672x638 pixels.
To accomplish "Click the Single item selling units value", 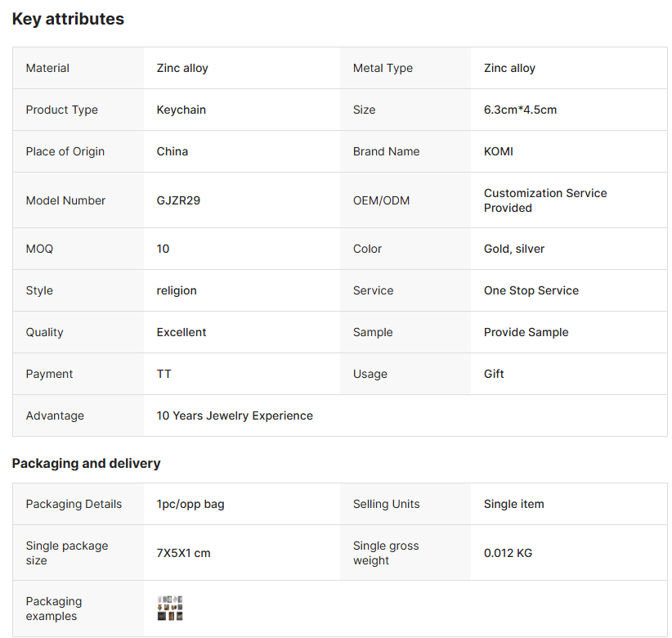I will point(514,505).
